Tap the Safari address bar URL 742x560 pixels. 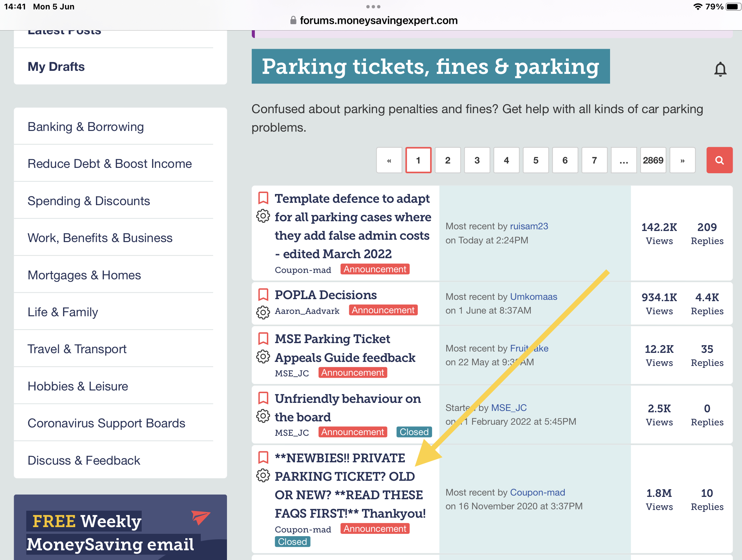(x=378, y=20)
